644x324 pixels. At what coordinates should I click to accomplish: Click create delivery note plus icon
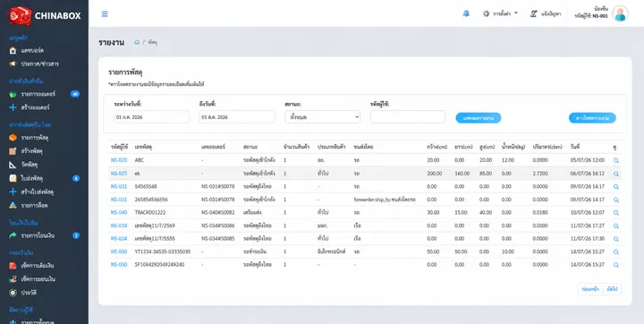pos(13,192)
